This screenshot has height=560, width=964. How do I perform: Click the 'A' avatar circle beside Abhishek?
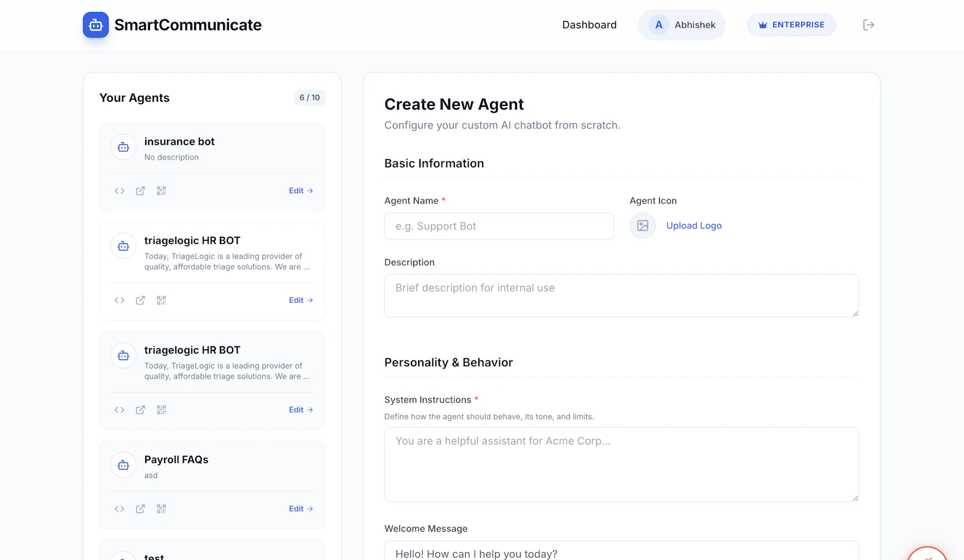(x=659, y=25)
